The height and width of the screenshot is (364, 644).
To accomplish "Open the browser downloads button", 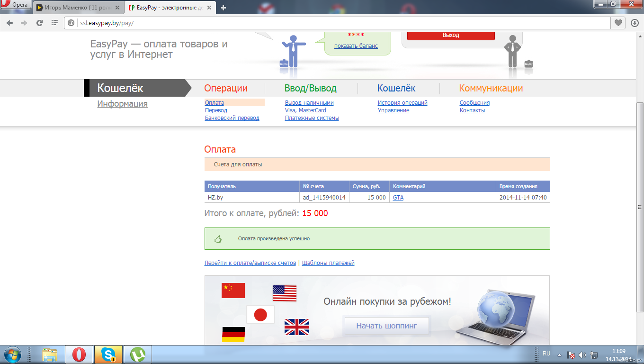I will coord(635,23).
